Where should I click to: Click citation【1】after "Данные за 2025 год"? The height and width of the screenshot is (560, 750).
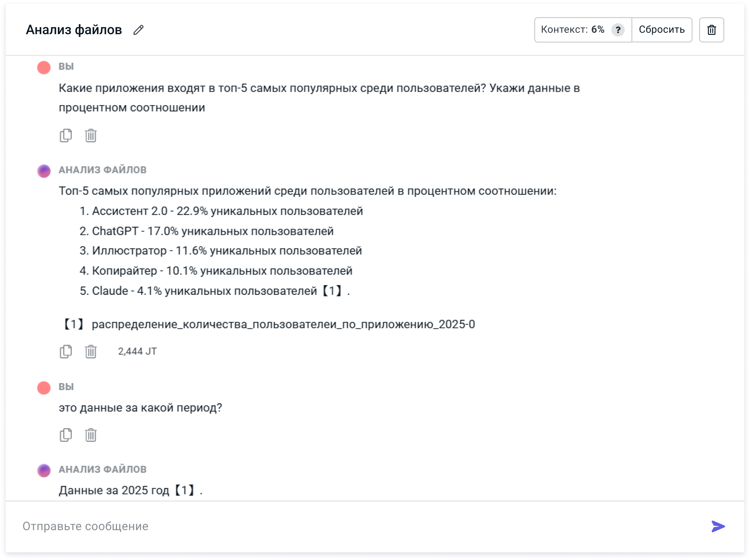click(x=184, y=490)
